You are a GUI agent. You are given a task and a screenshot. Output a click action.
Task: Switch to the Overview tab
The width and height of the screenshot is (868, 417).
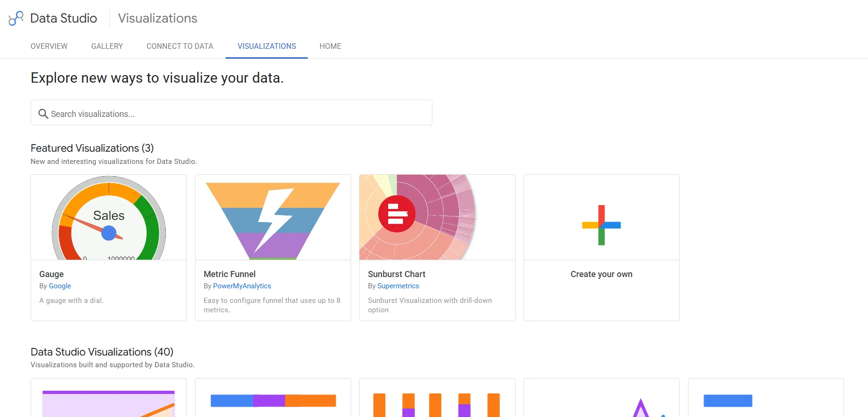coord(49,46)
